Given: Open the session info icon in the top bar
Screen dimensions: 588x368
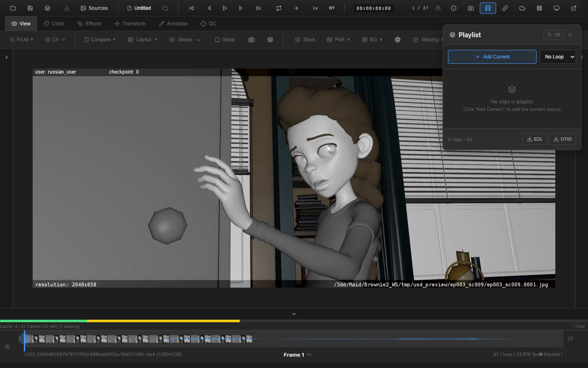Looking at the screenshot, I should click(x=453, y=8).
